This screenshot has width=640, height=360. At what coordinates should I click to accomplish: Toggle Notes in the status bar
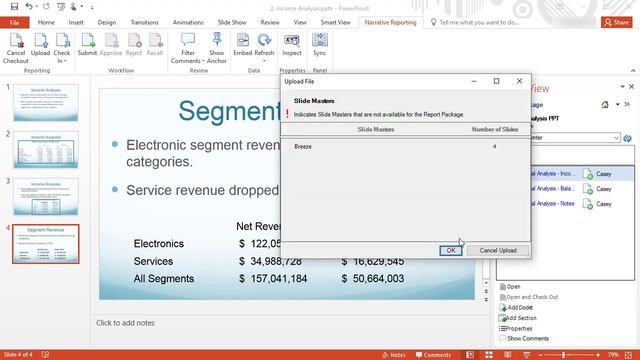pos(394,355)
